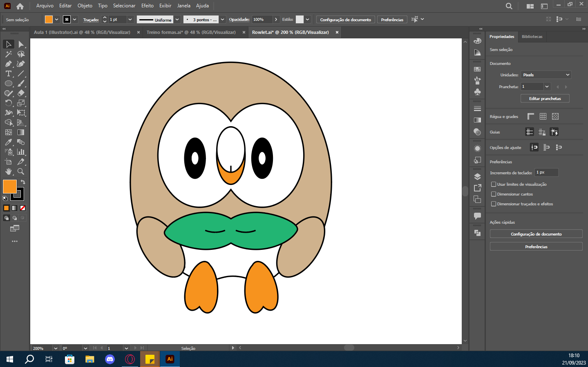588x367 pixels.
Task: Open the Efeito menu
Action: coord(148,6)
